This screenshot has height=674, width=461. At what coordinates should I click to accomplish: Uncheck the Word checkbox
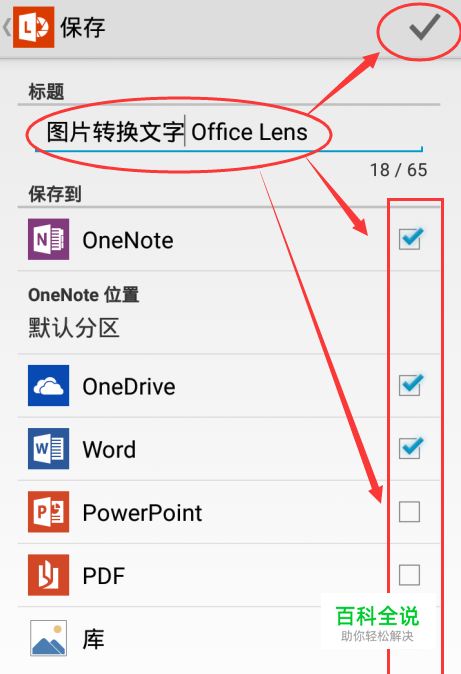tap(409, 448)
